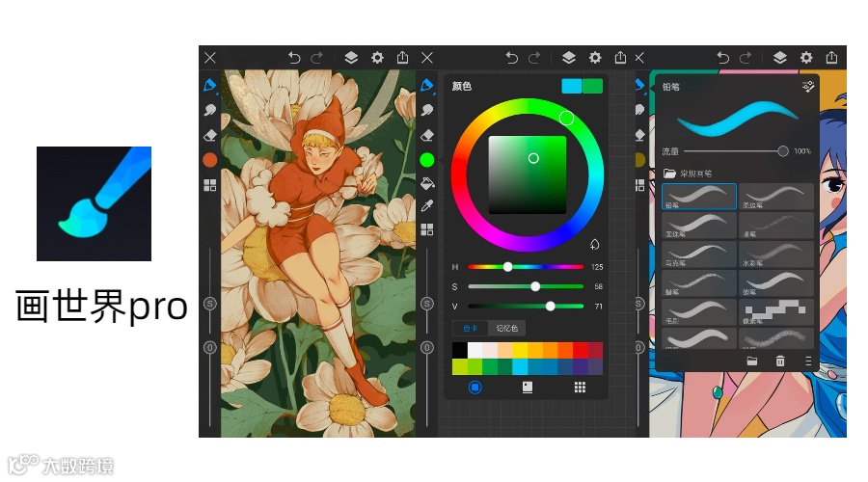
Task: Open layers in the color picker screen
Action: pos(568,58)
